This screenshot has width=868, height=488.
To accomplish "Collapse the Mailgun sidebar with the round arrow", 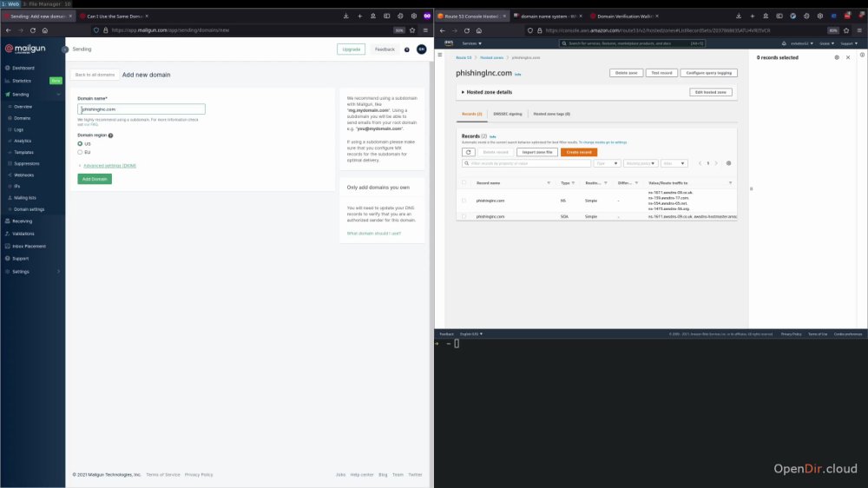I will tap(65, 49).
